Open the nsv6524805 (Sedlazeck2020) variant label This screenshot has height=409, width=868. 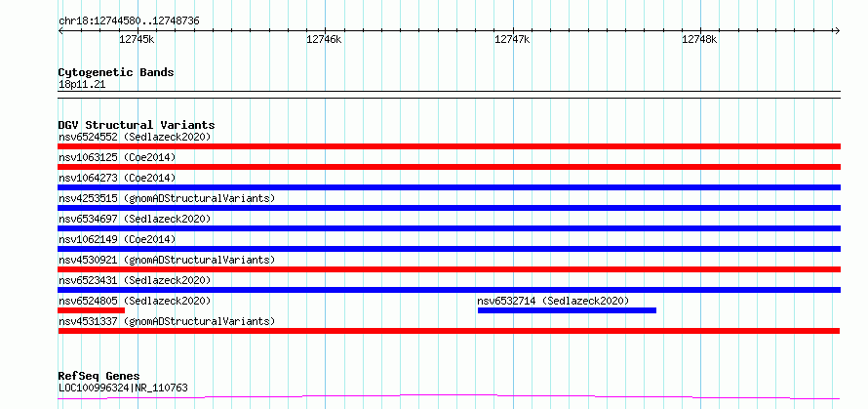pos(135,301)
